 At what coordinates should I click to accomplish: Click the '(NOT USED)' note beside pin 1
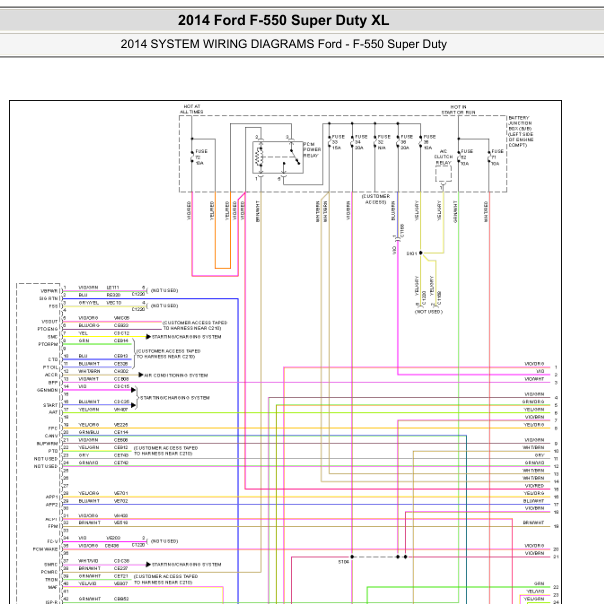[164, 290]
